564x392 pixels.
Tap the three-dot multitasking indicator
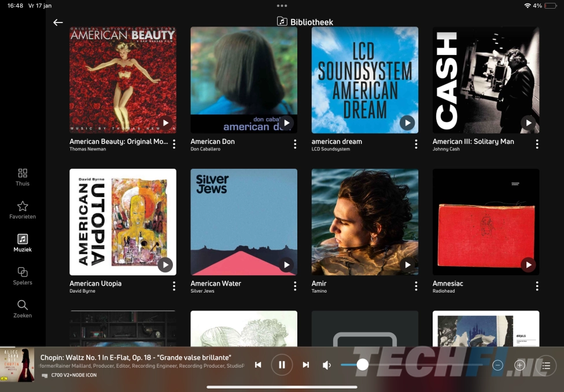tap(282, 6)
